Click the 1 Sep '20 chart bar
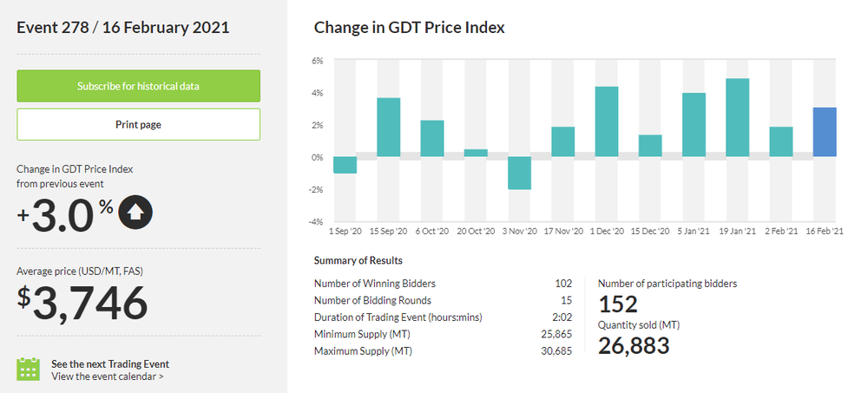The image size is (868, 393). [345, 165]
